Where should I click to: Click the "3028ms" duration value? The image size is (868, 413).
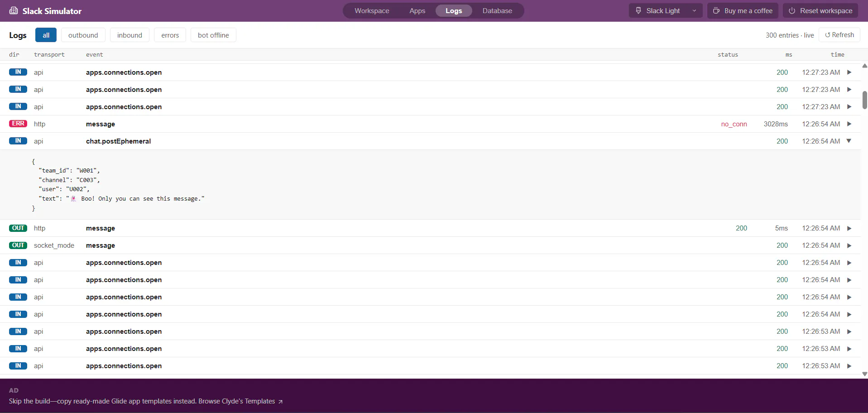[776, 124]
